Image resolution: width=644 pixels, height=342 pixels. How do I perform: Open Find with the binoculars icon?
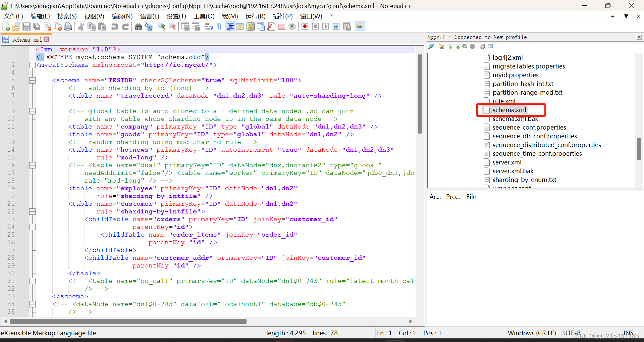(138, 27)
